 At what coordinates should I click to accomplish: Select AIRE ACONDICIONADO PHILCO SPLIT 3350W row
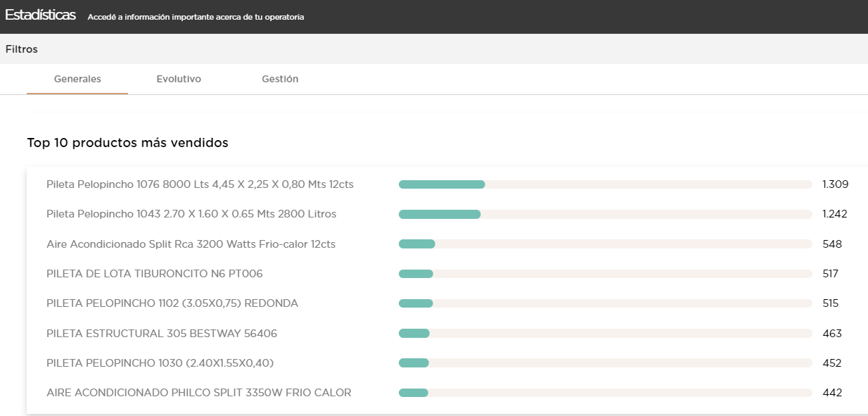199,393
